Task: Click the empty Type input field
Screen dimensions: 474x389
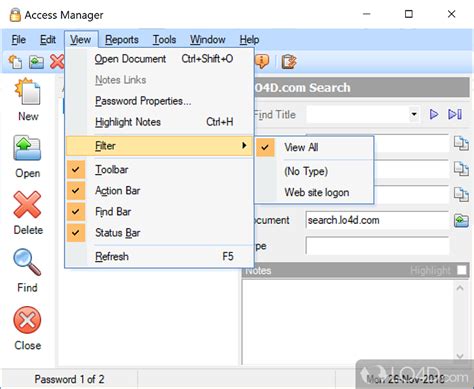Action: (x=377, y=246)
